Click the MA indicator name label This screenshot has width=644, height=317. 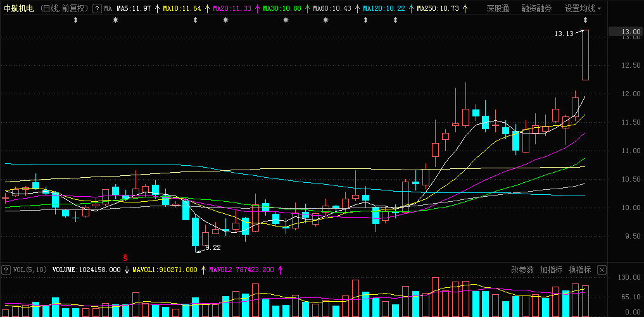coord(108,8)
